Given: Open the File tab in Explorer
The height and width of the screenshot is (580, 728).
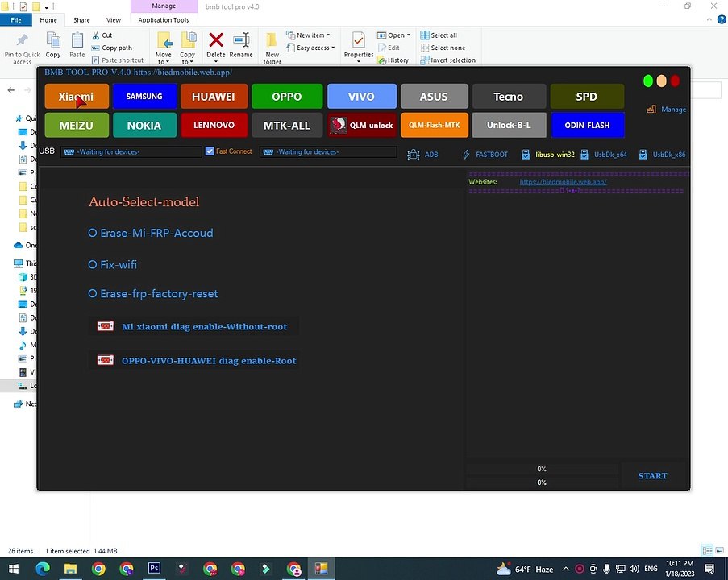Looking at the screenshot, I should pyautogui.click(x=16, y=20).
